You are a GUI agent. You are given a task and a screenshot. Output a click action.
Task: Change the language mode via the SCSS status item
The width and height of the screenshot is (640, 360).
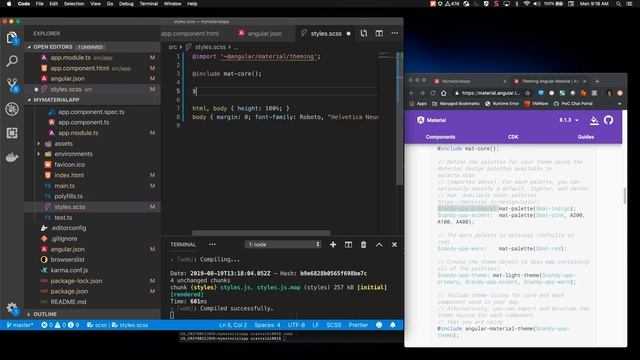pyautogui.click(x=333, y=325)
